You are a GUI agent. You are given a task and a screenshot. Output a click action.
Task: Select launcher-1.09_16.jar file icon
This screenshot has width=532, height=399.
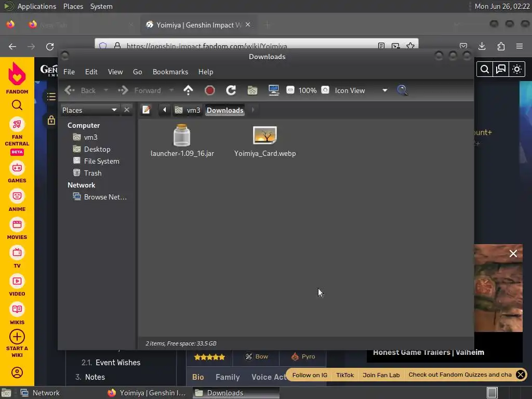pos(182,135)
